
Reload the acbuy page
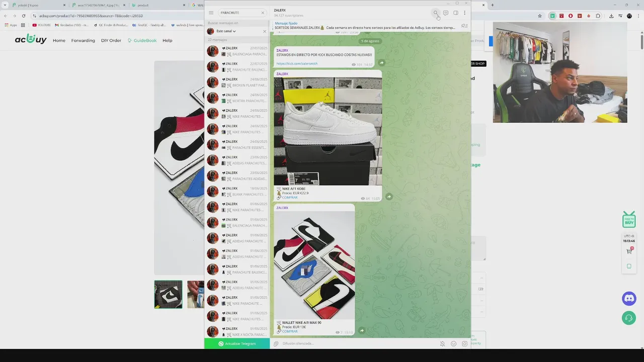pos(23,16)
